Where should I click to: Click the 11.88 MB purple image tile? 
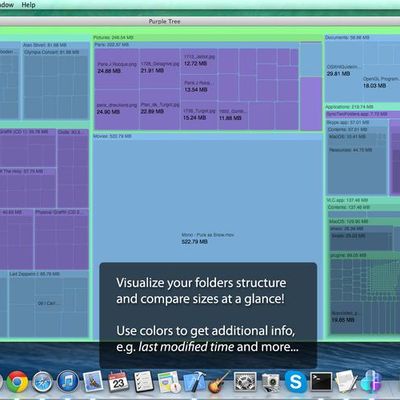pos(233,115)
